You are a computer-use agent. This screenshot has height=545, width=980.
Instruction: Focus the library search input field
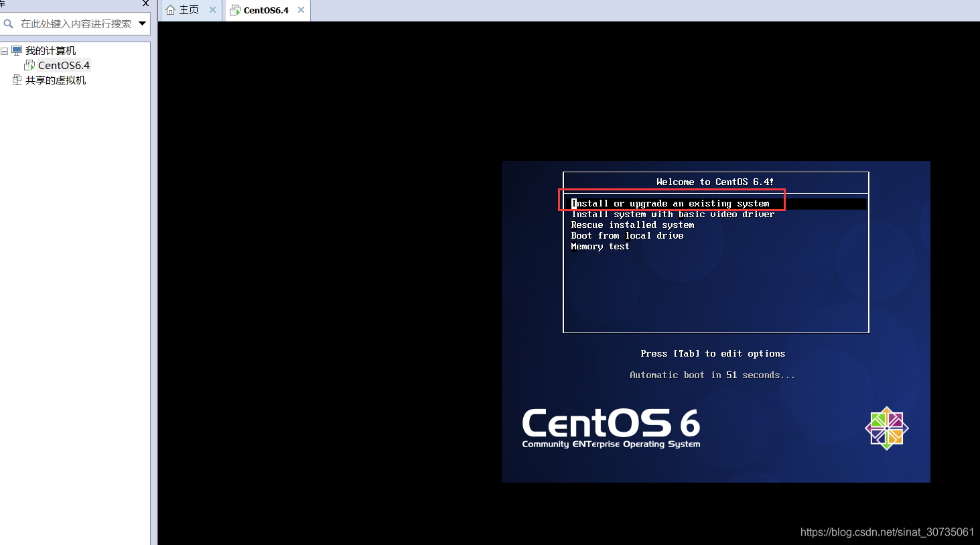tap(76, 24)
